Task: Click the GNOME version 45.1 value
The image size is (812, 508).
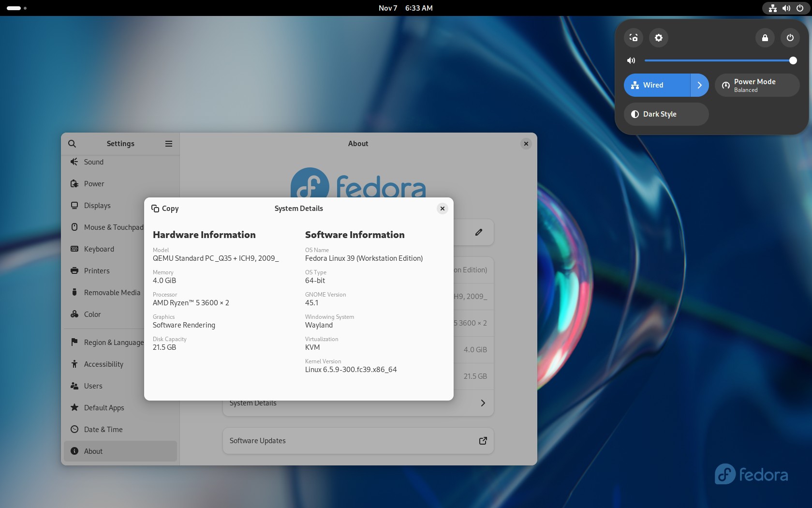Action: click(312, 303)
